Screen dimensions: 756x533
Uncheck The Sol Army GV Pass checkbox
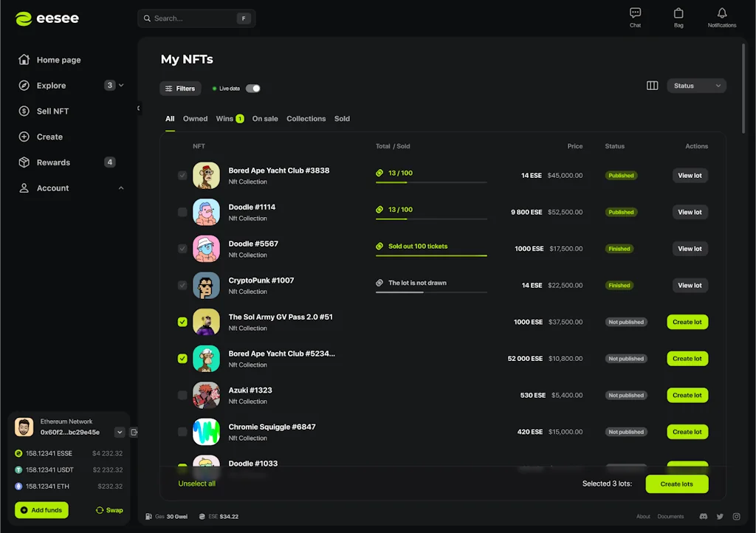[182, 322]
